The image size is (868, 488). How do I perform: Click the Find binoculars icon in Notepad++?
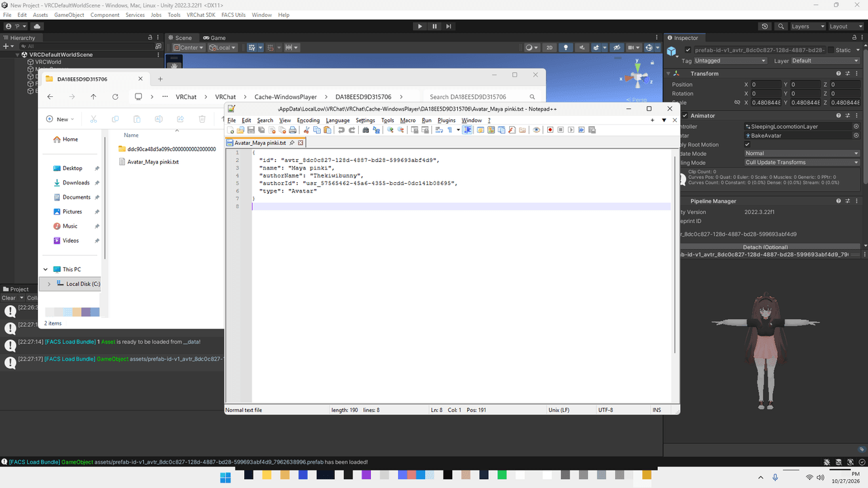click(366, 130)
